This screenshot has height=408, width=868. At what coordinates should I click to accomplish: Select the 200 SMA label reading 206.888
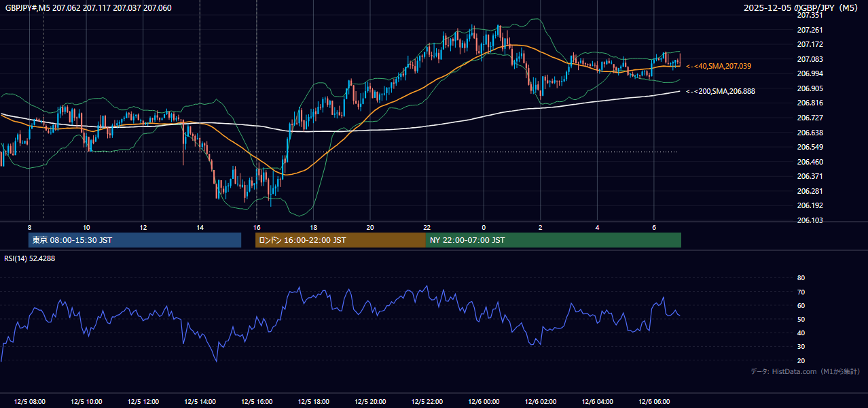click(x=721, y=90)
